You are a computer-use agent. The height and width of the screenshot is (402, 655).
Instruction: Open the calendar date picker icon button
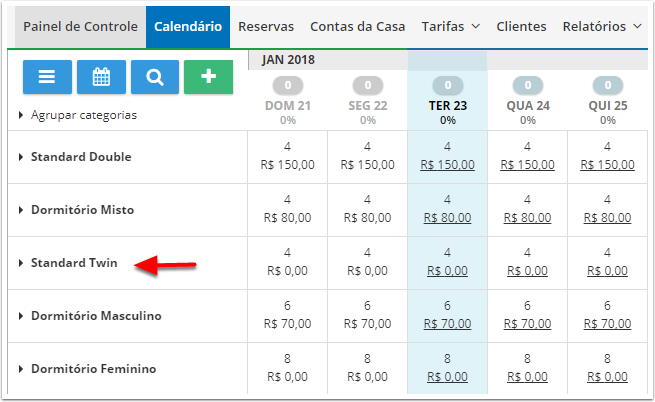pos(100,77)
